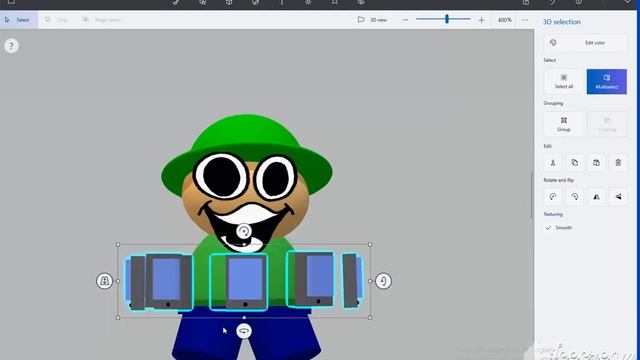Open the help question mark button
The height and width of the screenshot is (360, 640).
(11, 46)
